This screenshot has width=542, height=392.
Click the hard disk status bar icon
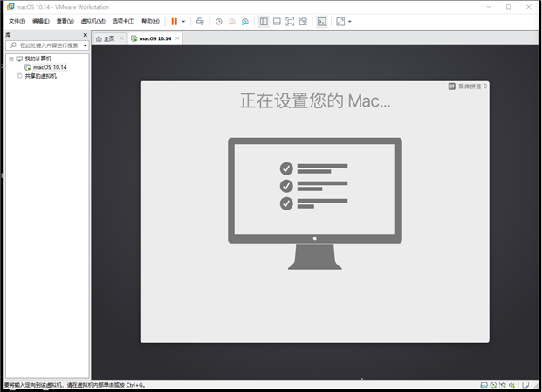(484, 385)
